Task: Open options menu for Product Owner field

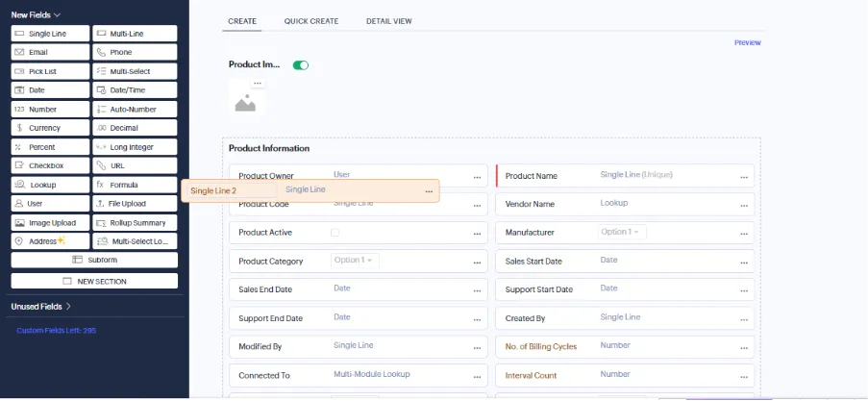Action: coord(477,178)
